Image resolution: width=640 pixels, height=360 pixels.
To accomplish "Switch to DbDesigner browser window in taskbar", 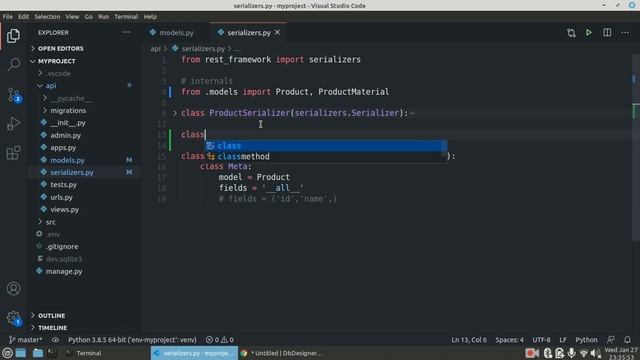I will point(282,353).
